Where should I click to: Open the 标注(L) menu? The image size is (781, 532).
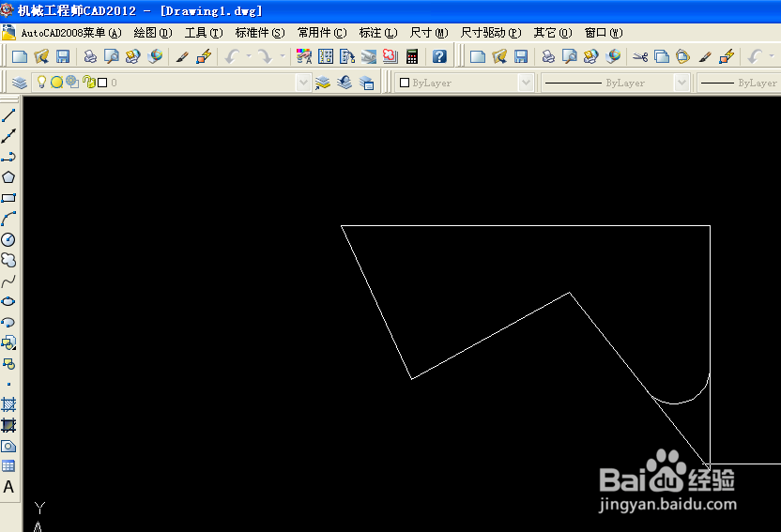click(x=378, y=33)
